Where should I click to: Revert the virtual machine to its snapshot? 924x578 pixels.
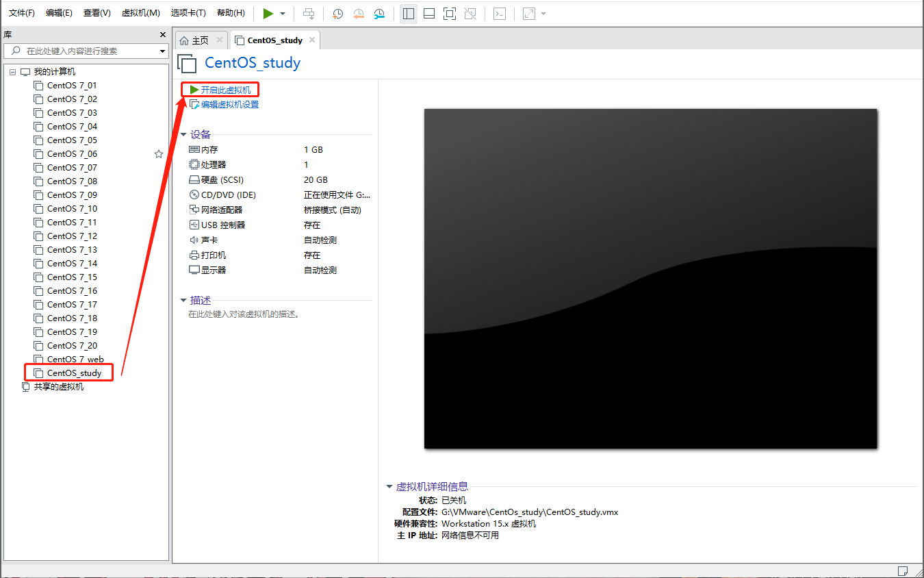(x=358, y=13)
